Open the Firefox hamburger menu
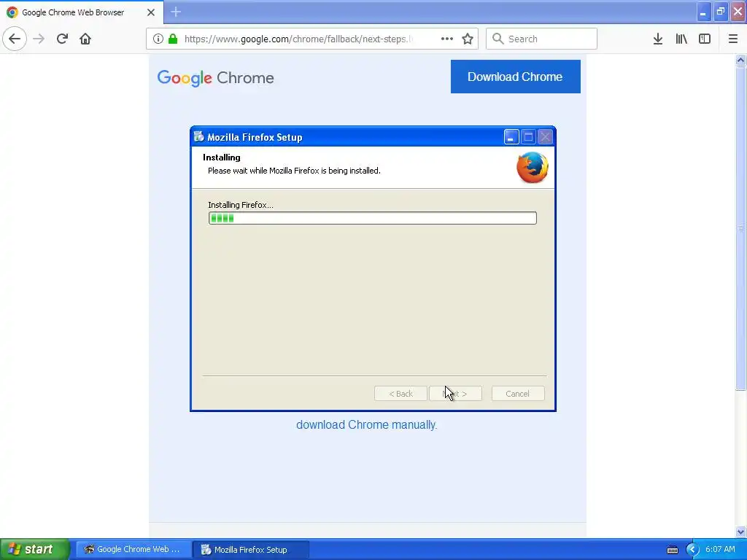Screen dimensions: 747x560 click(x=733, y=39)
